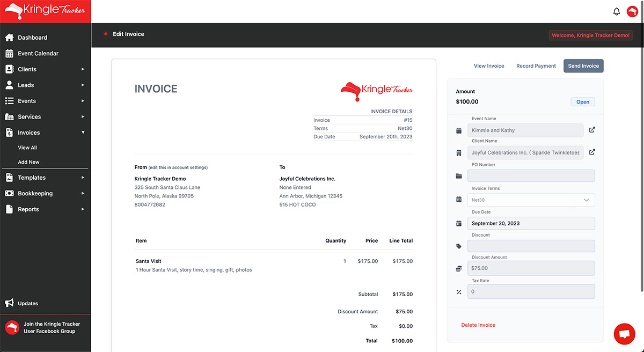The height and width of the screenshot is (352, 644).
Task: Select View All under Invoices
Action: tap(27, 148)
